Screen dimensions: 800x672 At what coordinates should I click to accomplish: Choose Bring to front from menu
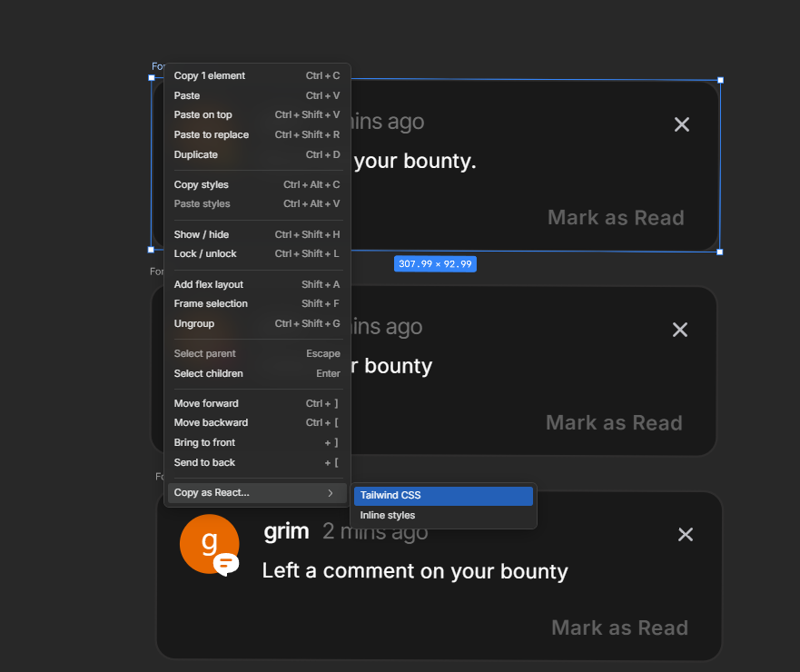click(257, 442)
